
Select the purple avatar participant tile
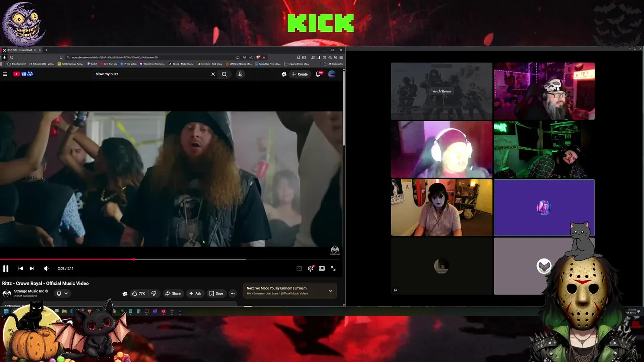[x=544, y=208]
